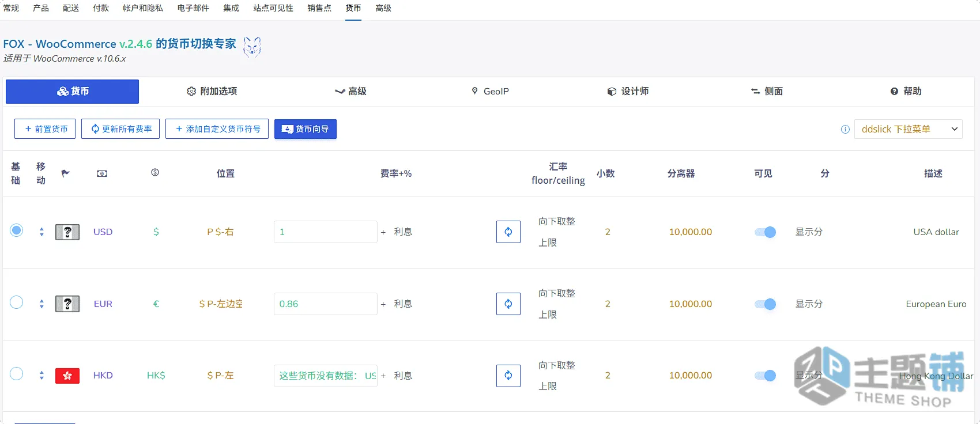Switch to the plugin 高级 tab with arrow
Image resolution: width=980 pixels, height=424 pixels.
click(x=350, y=91)
